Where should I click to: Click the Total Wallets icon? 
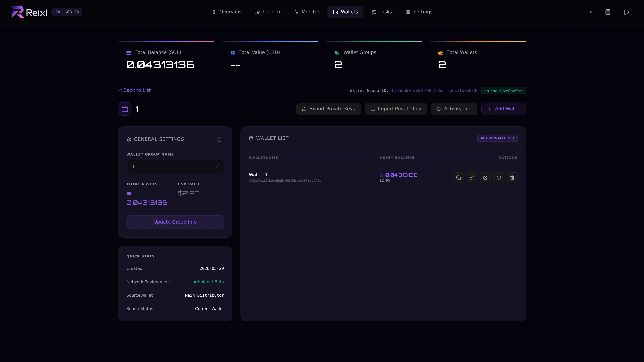point(441,53)
